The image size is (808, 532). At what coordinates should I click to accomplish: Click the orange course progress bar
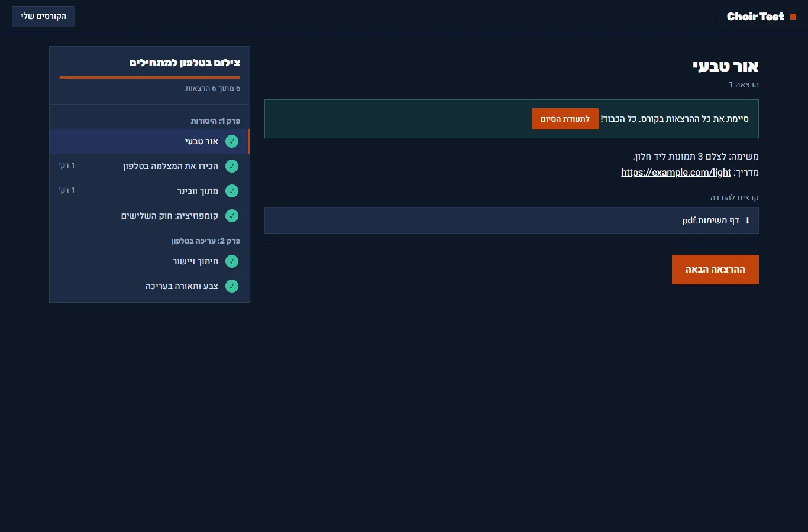150,77
